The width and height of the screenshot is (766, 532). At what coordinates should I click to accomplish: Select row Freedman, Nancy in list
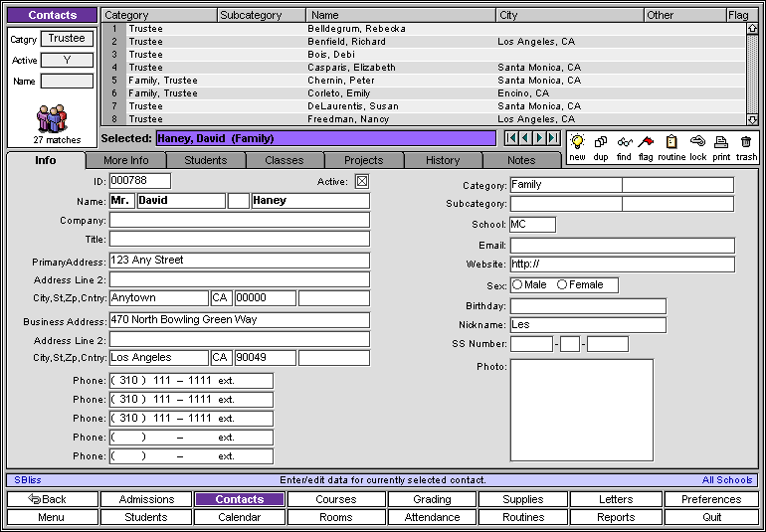[x=423, y=119]
